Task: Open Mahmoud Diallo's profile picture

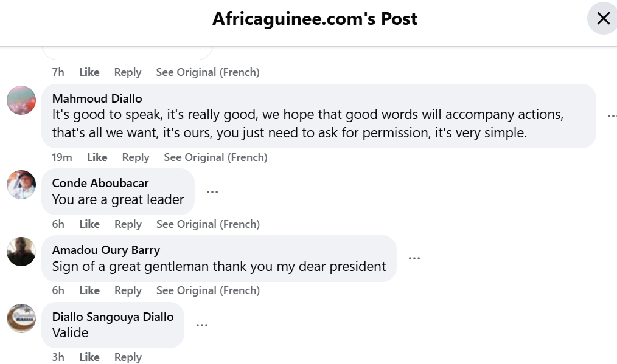Action: 21,100
